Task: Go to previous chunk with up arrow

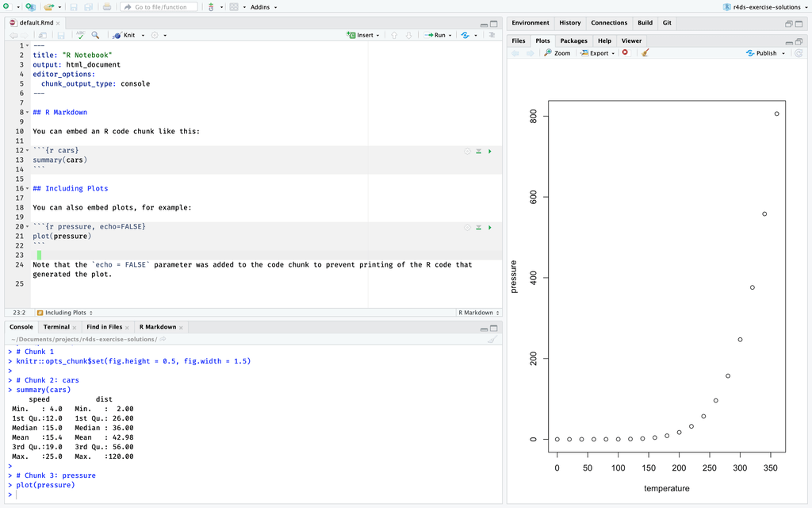Action: (394, 35)
